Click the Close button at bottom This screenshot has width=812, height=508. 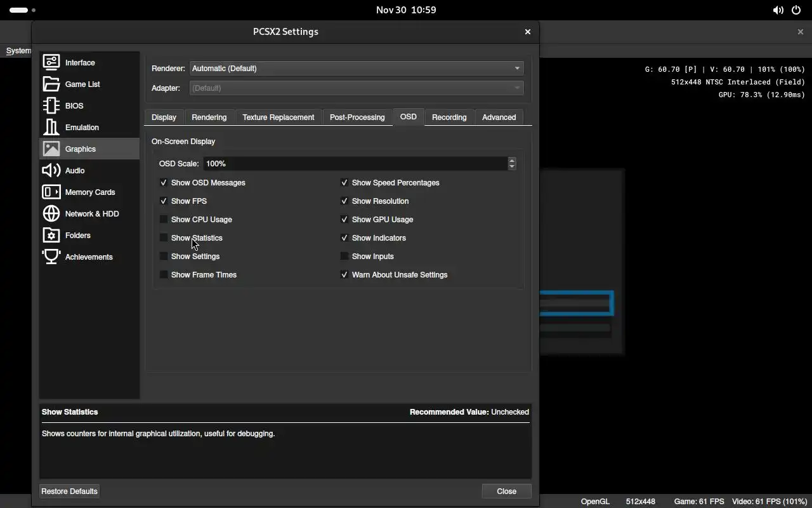[506, 491]
